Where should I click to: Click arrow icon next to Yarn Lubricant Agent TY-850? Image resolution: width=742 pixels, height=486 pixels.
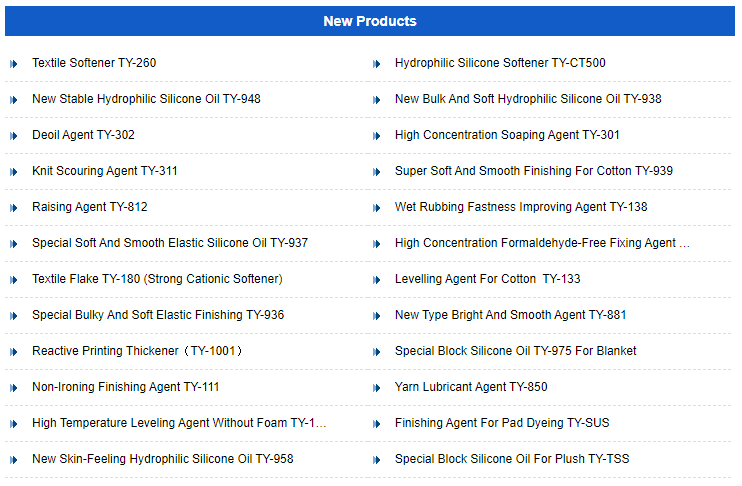pos(377,388)
